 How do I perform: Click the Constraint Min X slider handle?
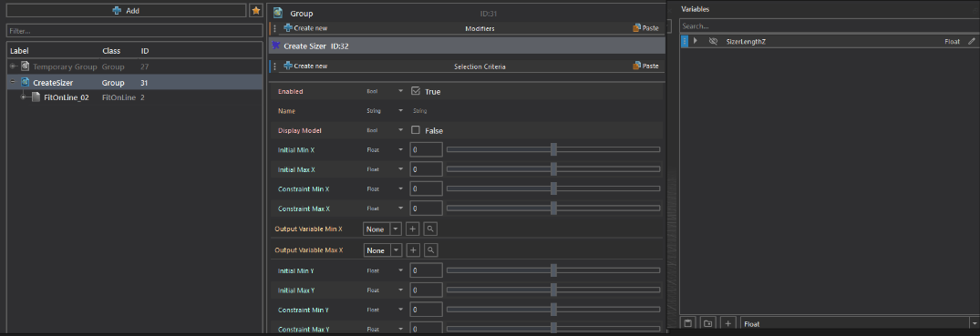tap(553, 188)
